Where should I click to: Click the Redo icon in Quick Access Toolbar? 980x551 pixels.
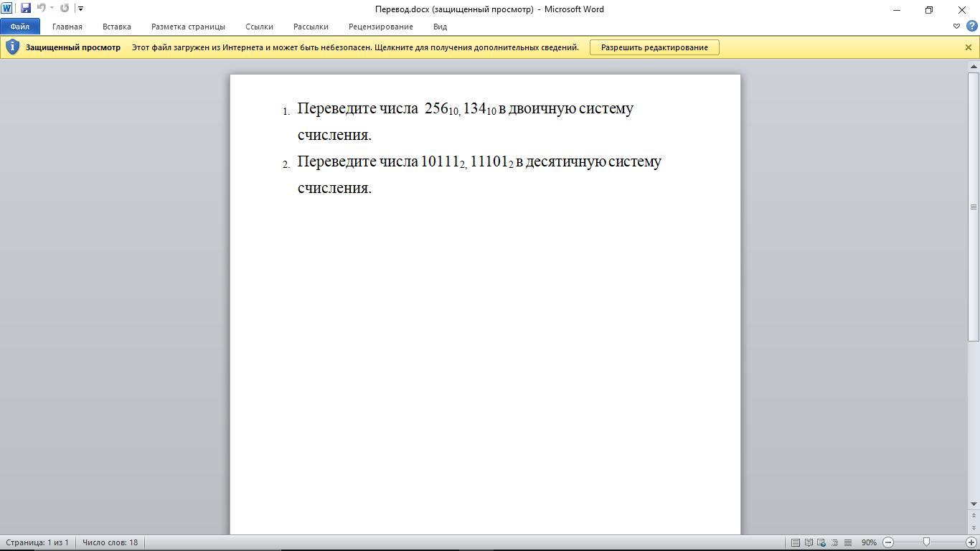(x=65, y=9)
